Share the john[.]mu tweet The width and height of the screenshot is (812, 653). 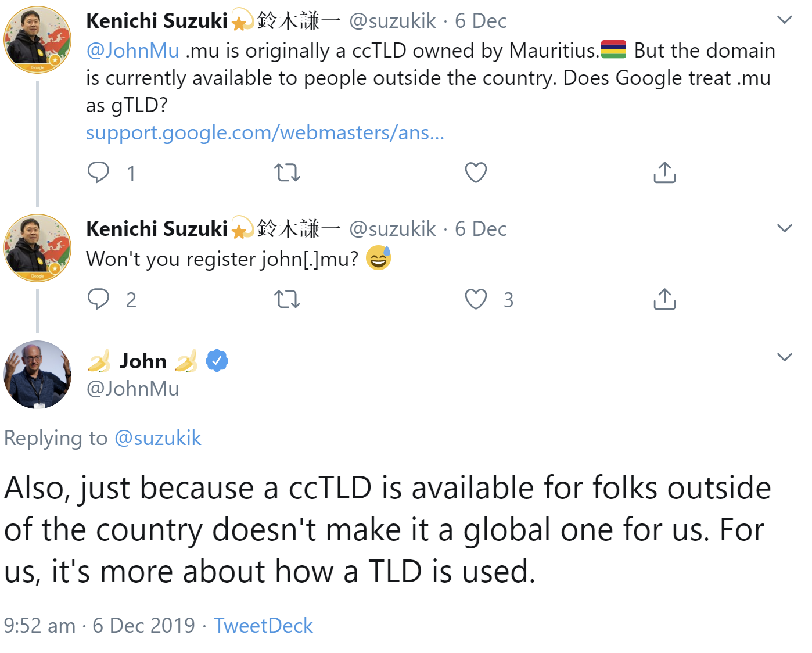pos(664,299)
